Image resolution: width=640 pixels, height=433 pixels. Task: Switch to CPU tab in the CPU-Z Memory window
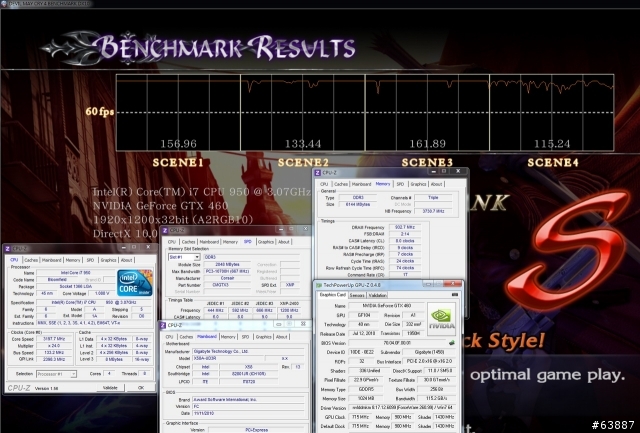point(324,184)
